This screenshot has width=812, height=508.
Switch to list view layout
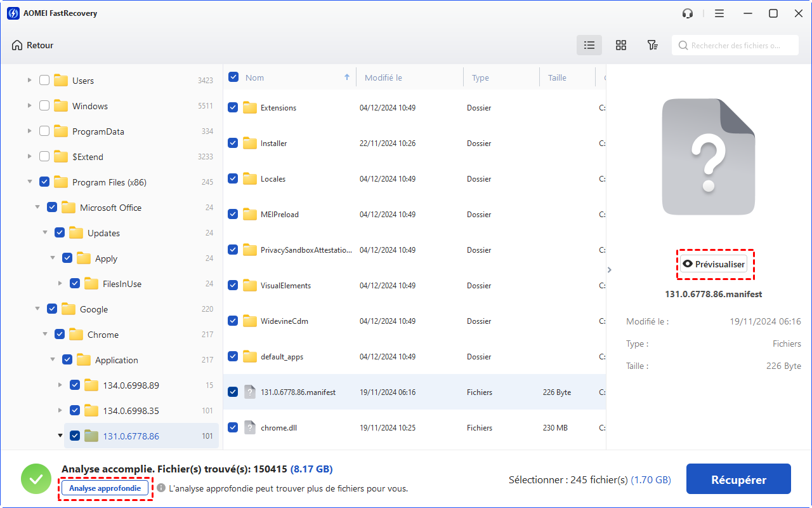[x=589, y=45]
